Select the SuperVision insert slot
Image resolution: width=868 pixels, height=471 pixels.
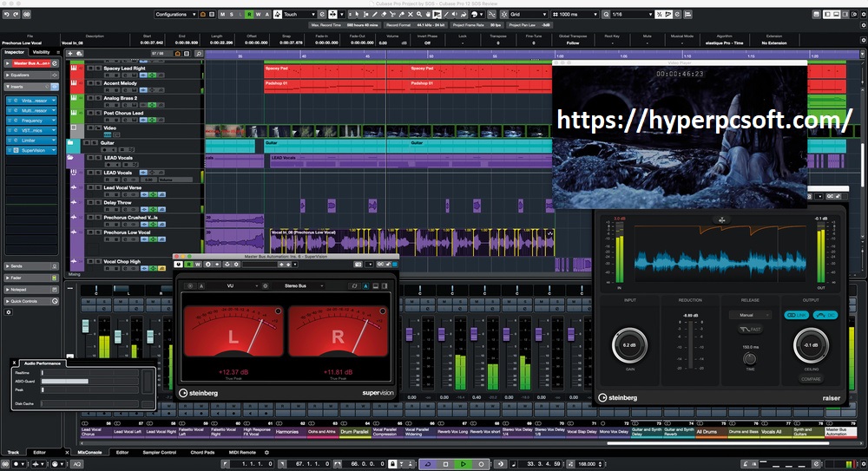31,150
